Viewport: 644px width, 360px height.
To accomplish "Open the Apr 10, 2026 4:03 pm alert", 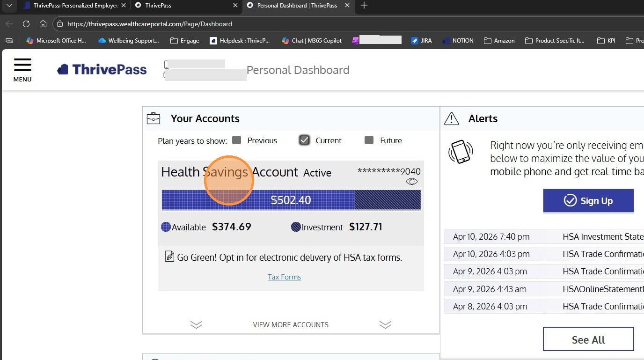I will pyautogui.click(x=544, y=254).
